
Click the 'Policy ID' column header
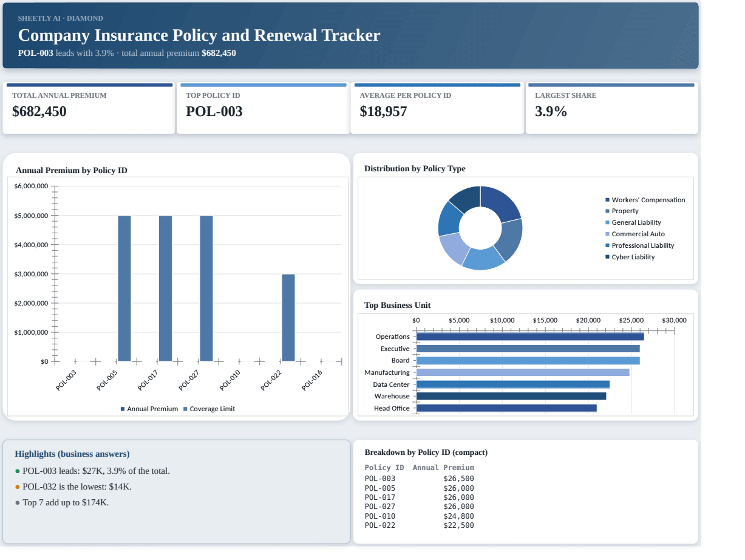[x=384, y=468]
